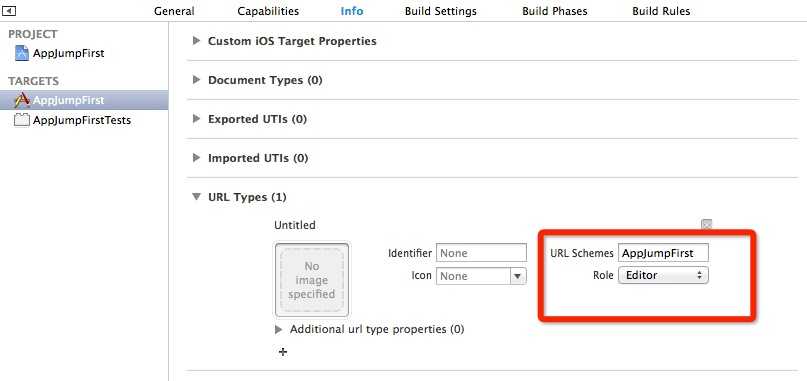Open the Icon combo box dropdown
The image size is (807, 381).
click(518, 276)
